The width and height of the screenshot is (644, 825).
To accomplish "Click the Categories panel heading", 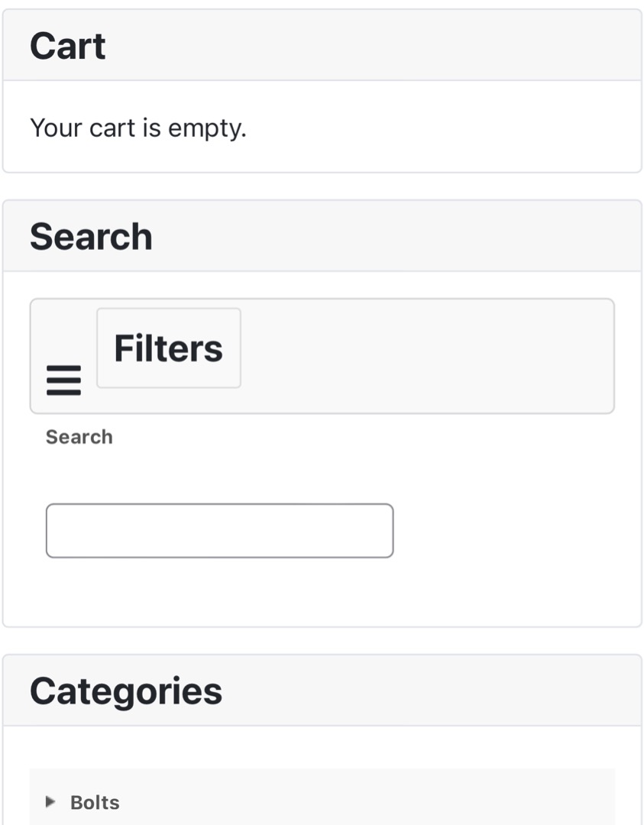I will [126, 691].
